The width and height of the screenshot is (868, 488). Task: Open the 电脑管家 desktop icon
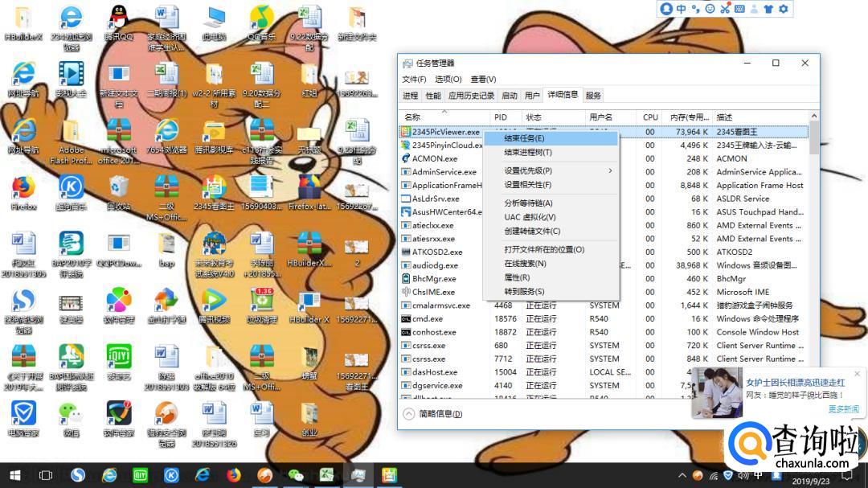[x=23, y=420]
